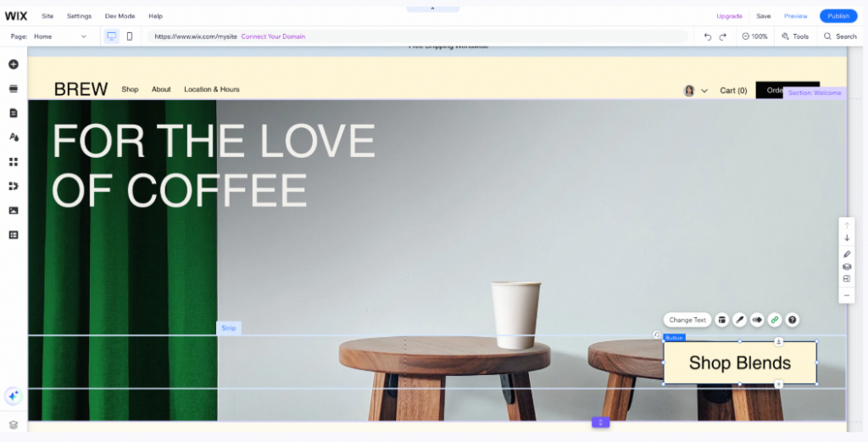Open the button Design paintbrush icon
Image resolution: width=868 pixels, height=442 pixels.
point(739,320)
